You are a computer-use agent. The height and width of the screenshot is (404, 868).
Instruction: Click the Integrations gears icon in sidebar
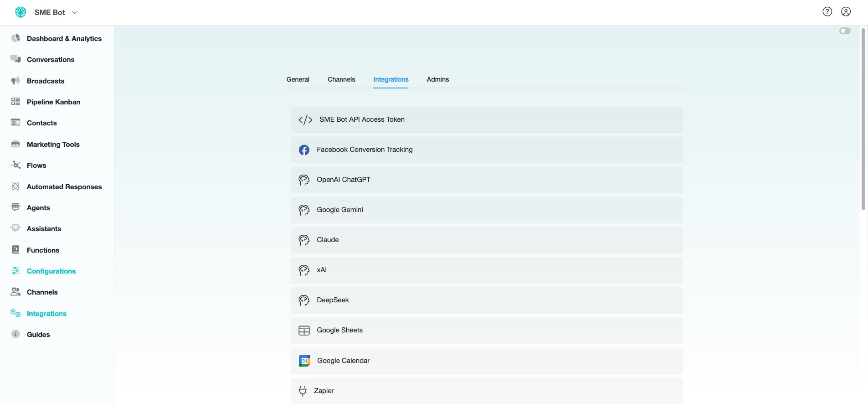pyautogui.click(x=15, y=313)
